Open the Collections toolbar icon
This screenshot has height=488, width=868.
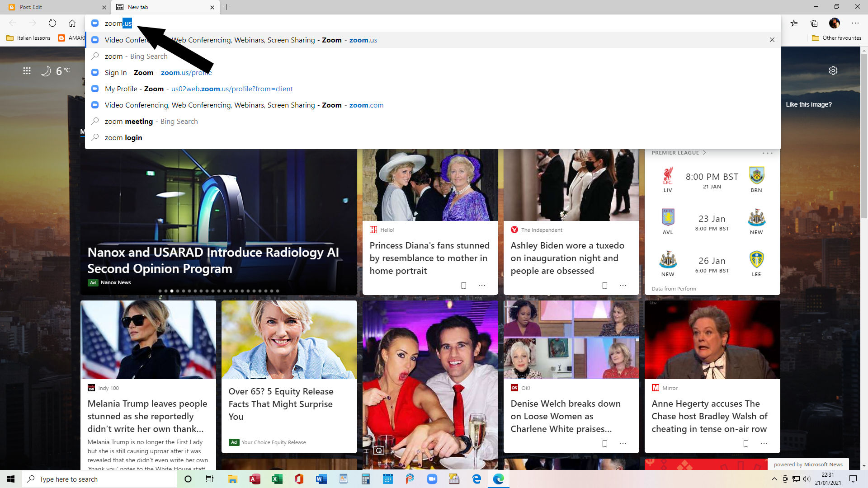pos(814,23)
